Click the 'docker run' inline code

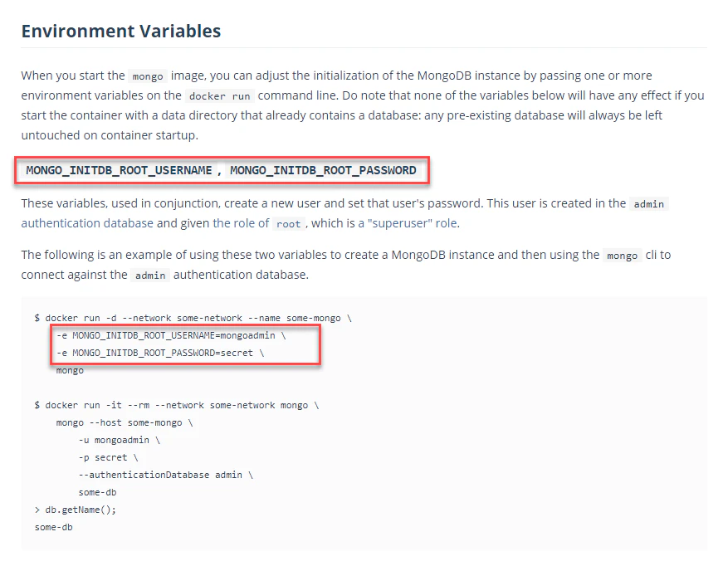[x=220, y=96]
